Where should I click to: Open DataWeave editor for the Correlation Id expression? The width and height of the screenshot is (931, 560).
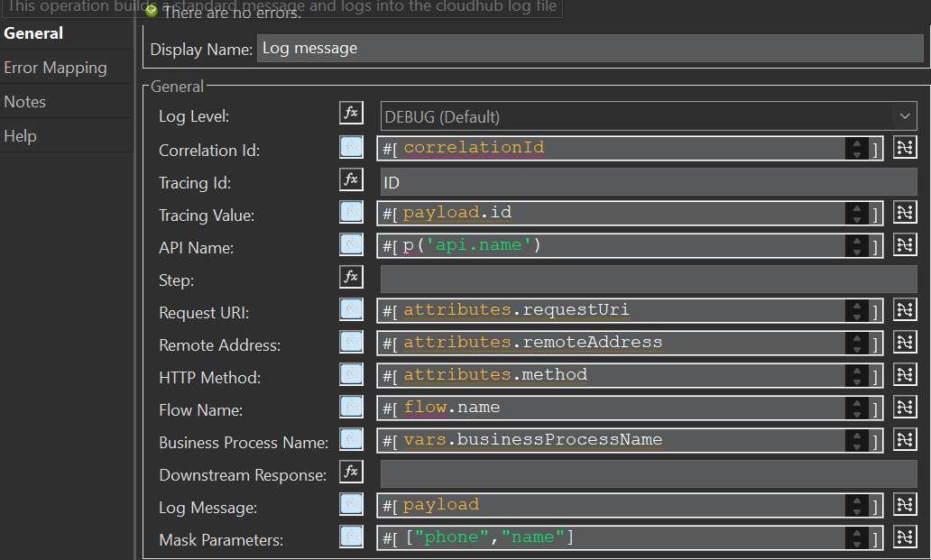click(905, 146)
